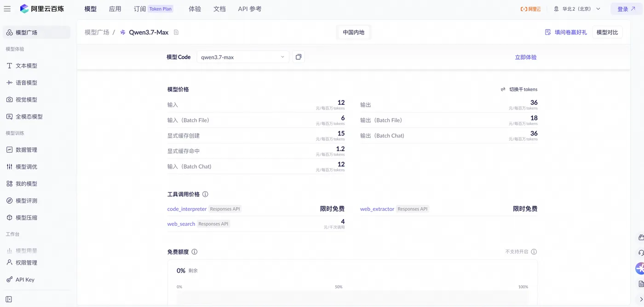Viewport: 644px width, 307px height.
Task: Open API Key in the sidebar
Action: pos(37,280)
